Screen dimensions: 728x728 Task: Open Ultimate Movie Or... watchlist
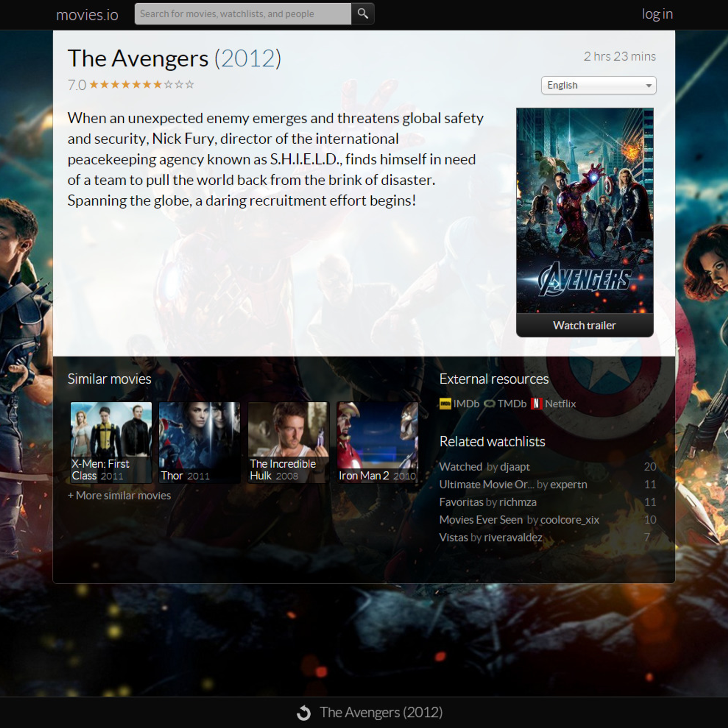tap(487, 485)
